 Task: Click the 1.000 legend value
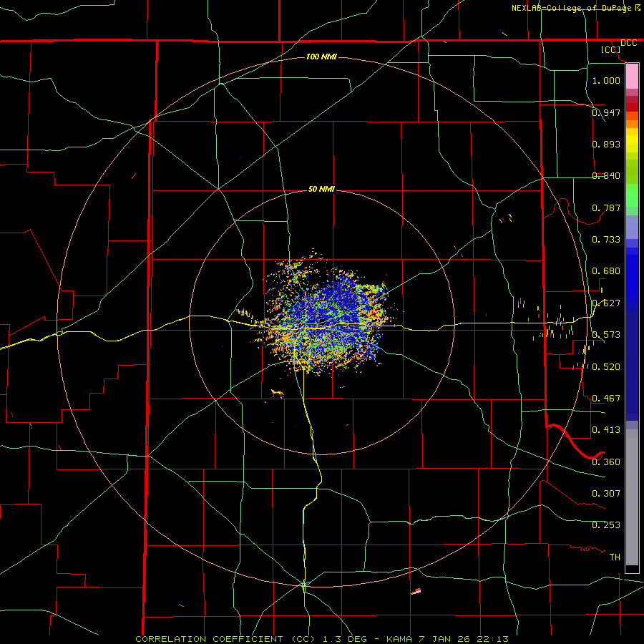[606, 80]
